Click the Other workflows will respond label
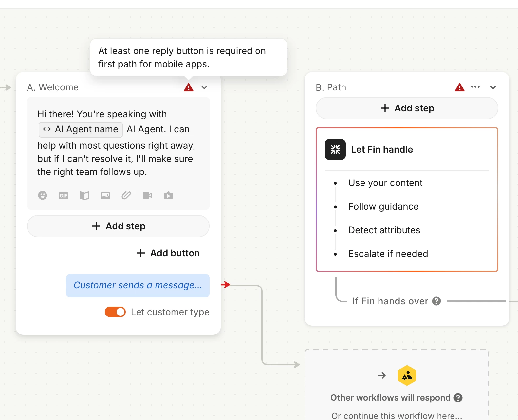 (x=390, y=398)
